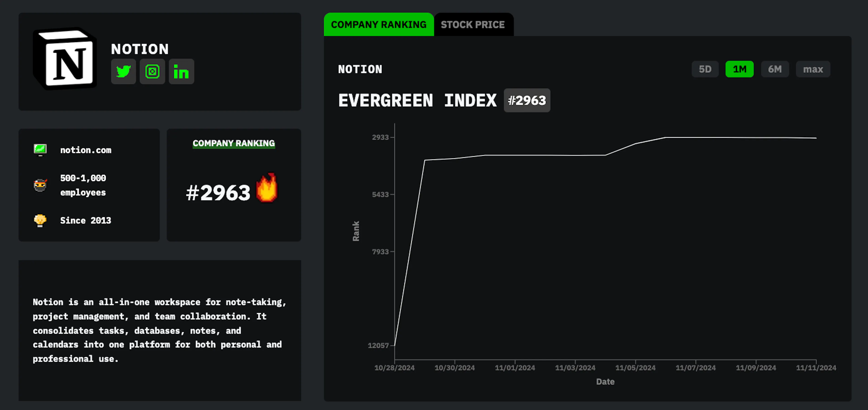This screenshot has height=410, width=868.
Task: Click the #2963 Evergreen Index badge
Action: (x=527, y=100)
